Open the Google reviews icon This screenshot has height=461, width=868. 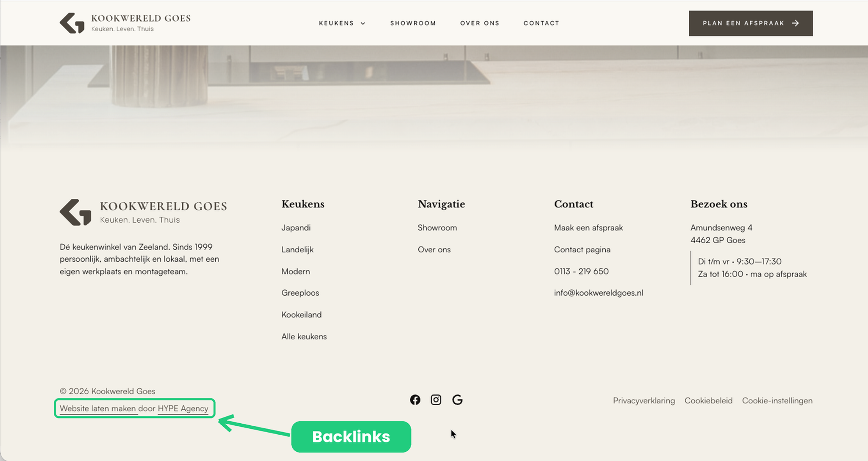click(x=457, y=400)
